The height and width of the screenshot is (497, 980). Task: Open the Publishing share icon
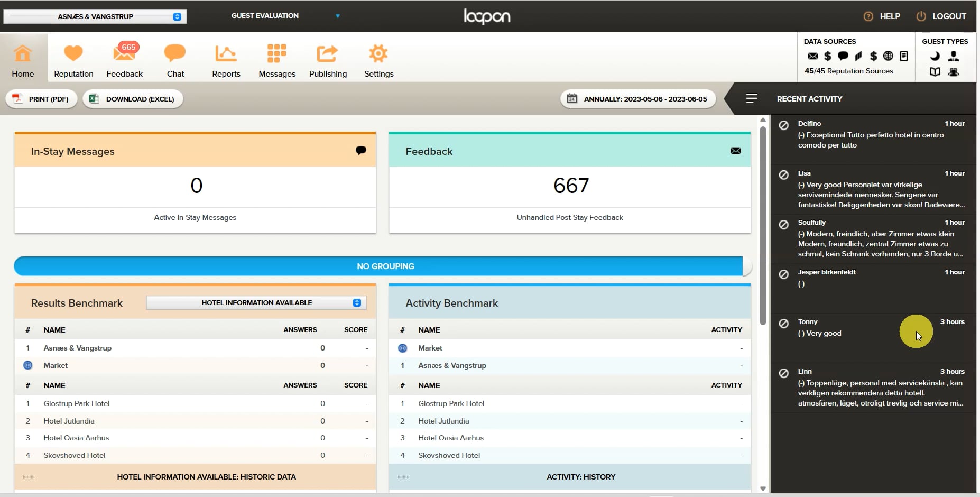[327, 53]
